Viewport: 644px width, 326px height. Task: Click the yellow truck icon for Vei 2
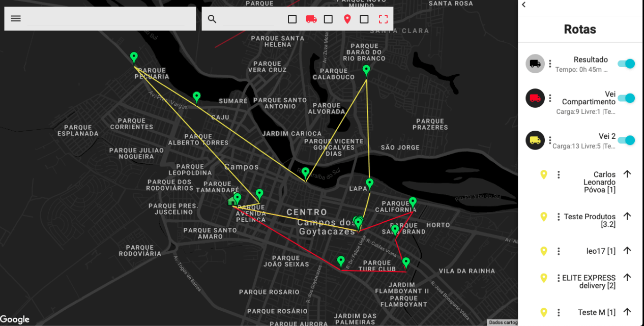(x=535, y=140)
